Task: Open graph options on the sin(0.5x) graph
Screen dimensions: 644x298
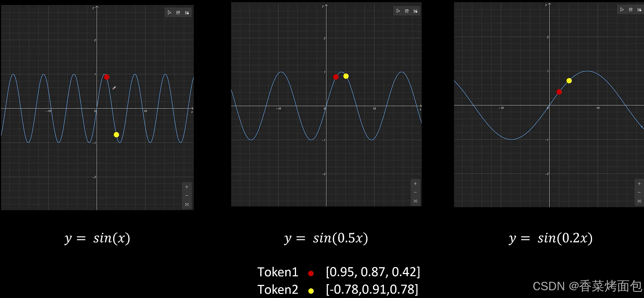Action: coord(416,11)
